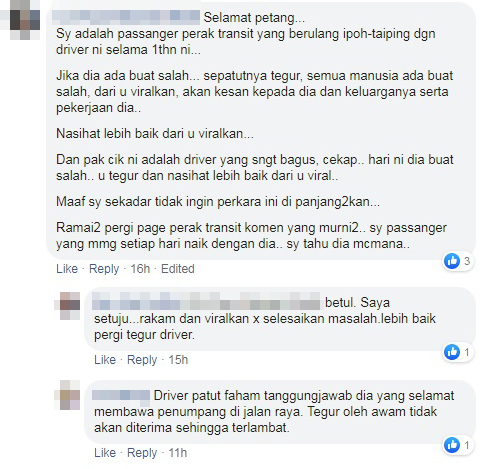Image resolution: width=502 pixels, height=469 pixels.
Task: Like the 'Selamat petang' main comment
Action: point(67,269)
